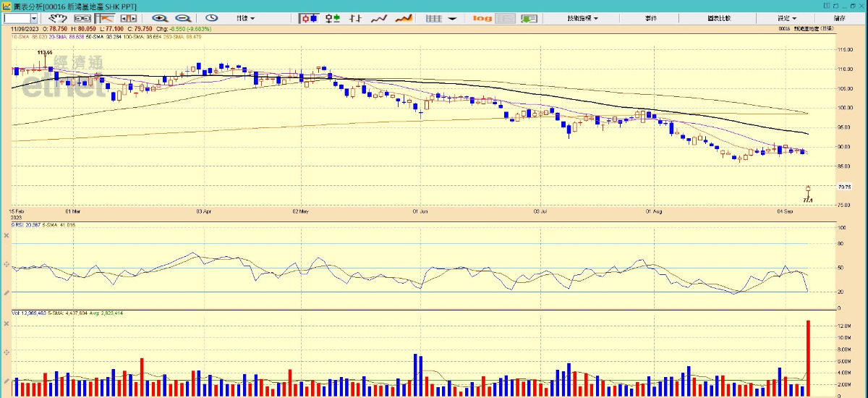Click the green arrow export icon

click(x=529, y=18)
